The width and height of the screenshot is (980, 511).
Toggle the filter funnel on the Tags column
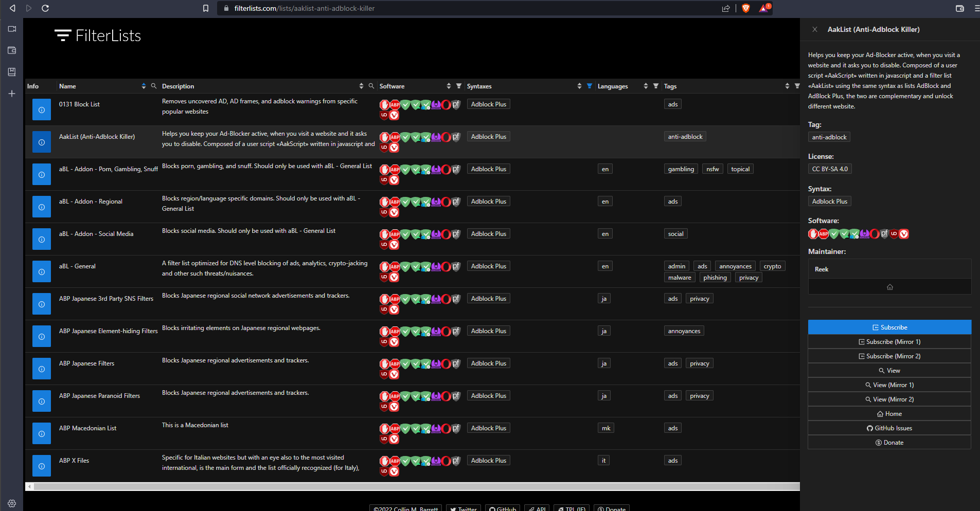797,86
